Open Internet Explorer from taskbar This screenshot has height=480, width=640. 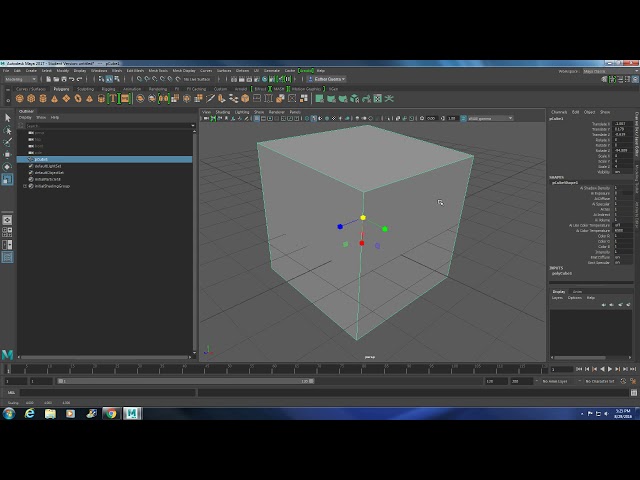tap(30, 413)
